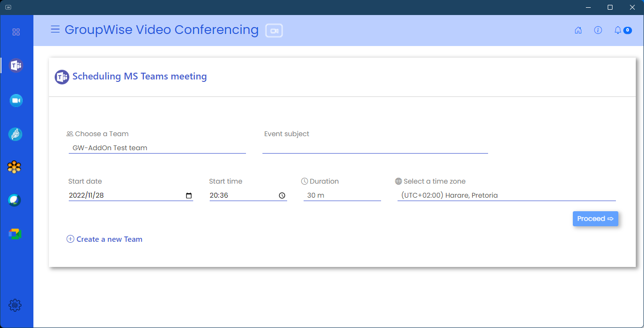Open the Duration dropdown showing 30 m
The width and height of the screenshot is (644, 328).
(x=342, y=195)
